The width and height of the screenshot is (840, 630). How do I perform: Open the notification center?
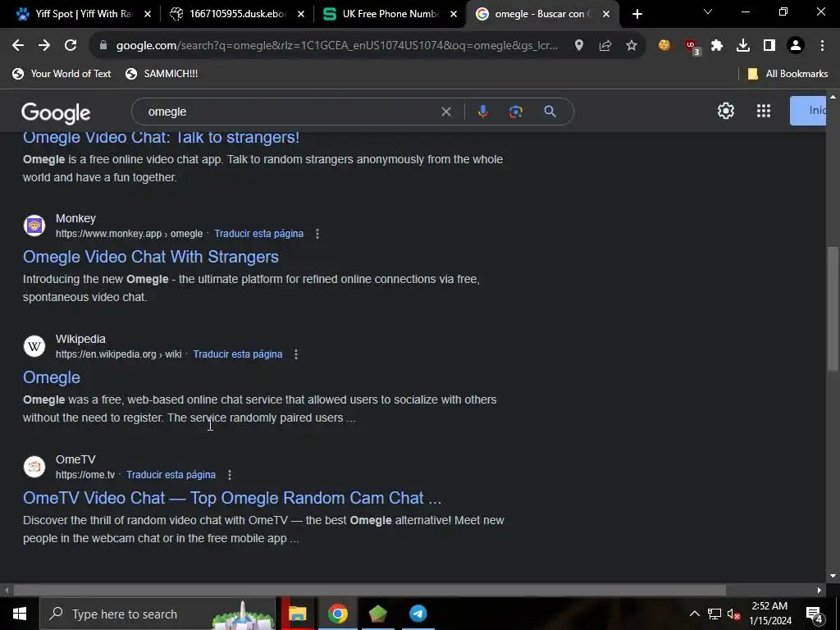click(x=815, y=614)
